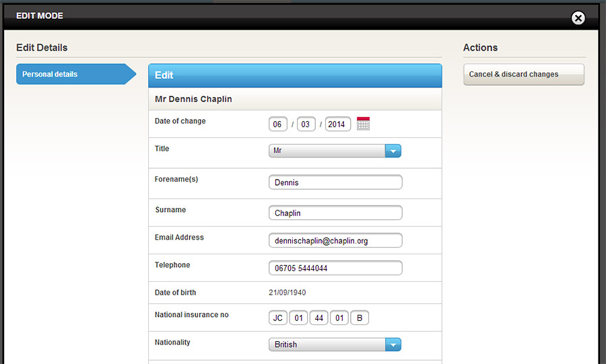Viewport: 606px width, 364px height.
Task: Select the fourth National insurance number box
Action: (339, 318)
